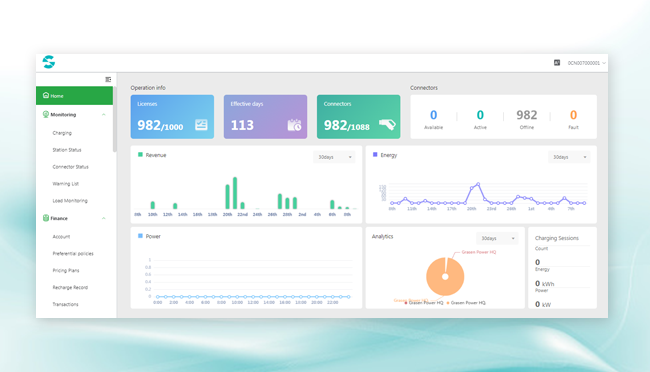The width and height of the screenshot is (650, 372).
Task: Click the teal S logo
Action: (x=49, y=62)
